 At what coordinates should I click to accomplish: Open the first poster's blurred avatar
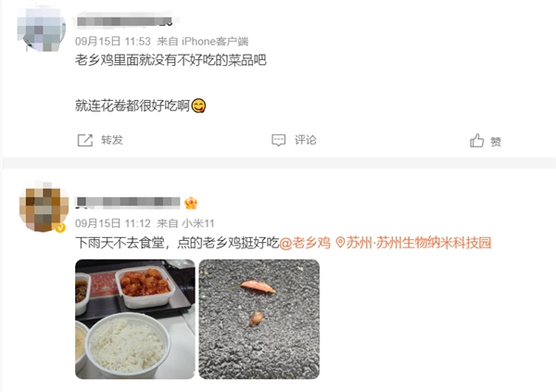pos(42,29)
